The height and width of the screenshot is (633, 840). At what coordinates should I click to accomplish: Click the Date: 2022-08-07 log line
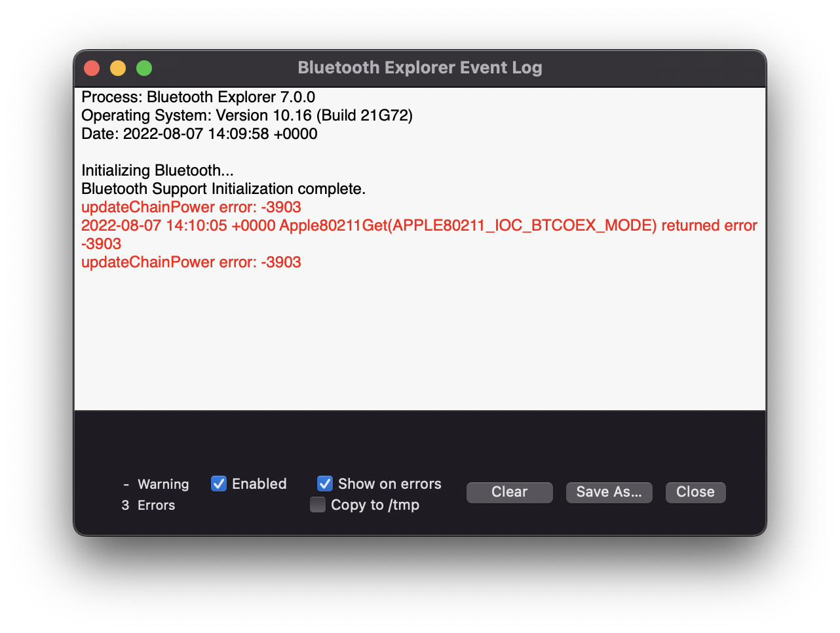pos(199,134)
